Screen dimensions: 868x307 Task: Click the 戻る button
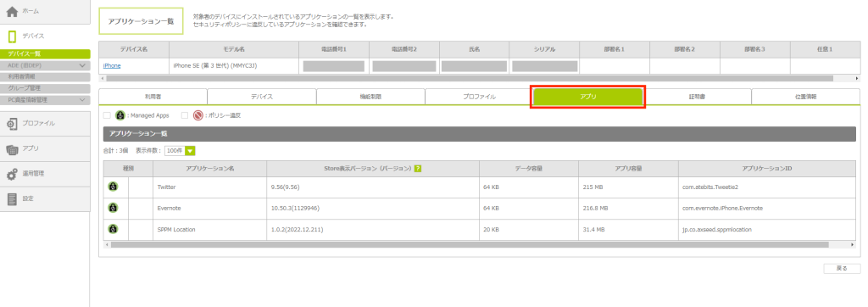(842, 268)
